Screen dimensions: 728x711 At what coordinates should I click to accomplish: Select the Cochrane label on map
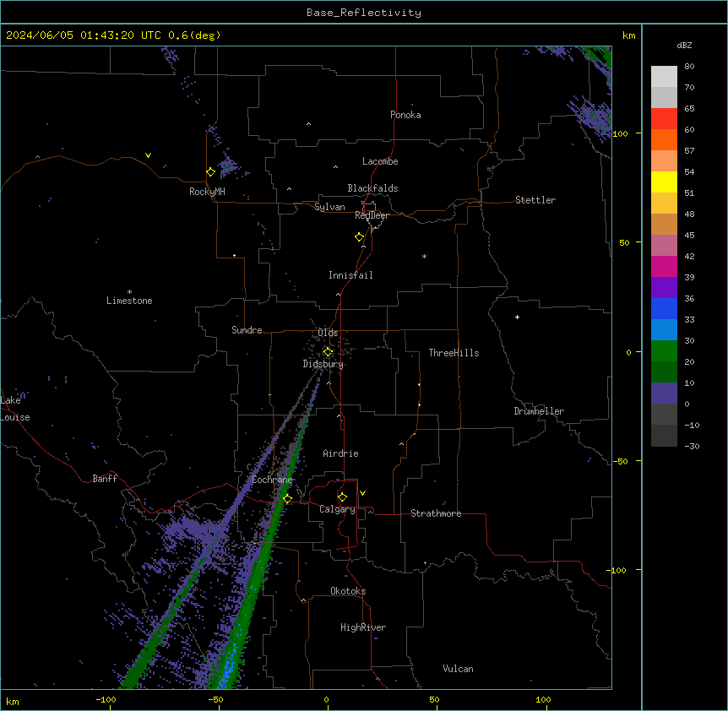coord(272,480)
